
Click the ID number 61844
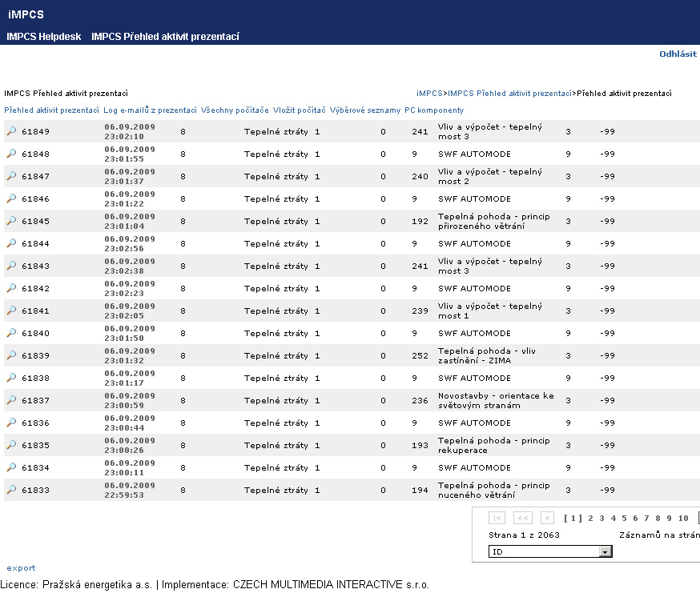(x=35, y=243)
